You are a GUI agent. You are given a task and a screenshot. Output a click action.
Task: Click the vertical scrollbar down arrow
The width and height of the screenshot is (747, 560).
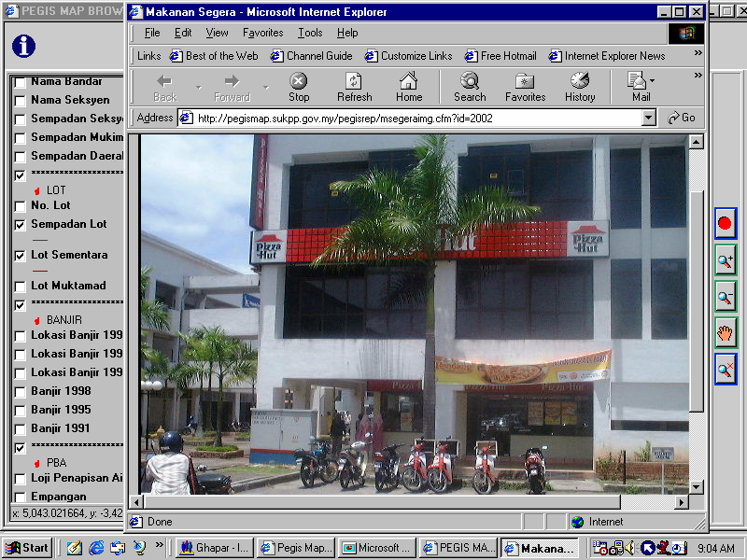click(x=696, y=487)
